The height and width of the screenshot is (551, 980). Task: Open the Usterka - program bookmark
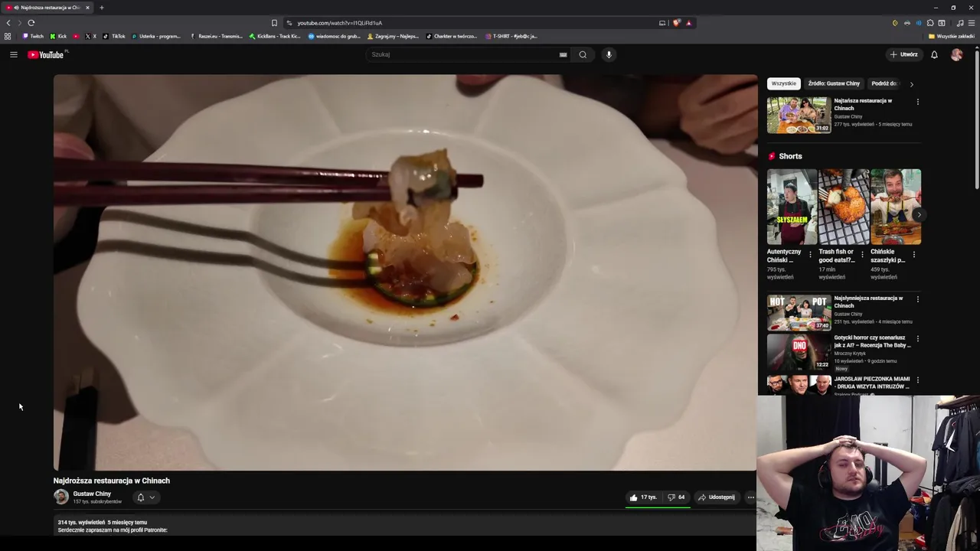point(156,36)
